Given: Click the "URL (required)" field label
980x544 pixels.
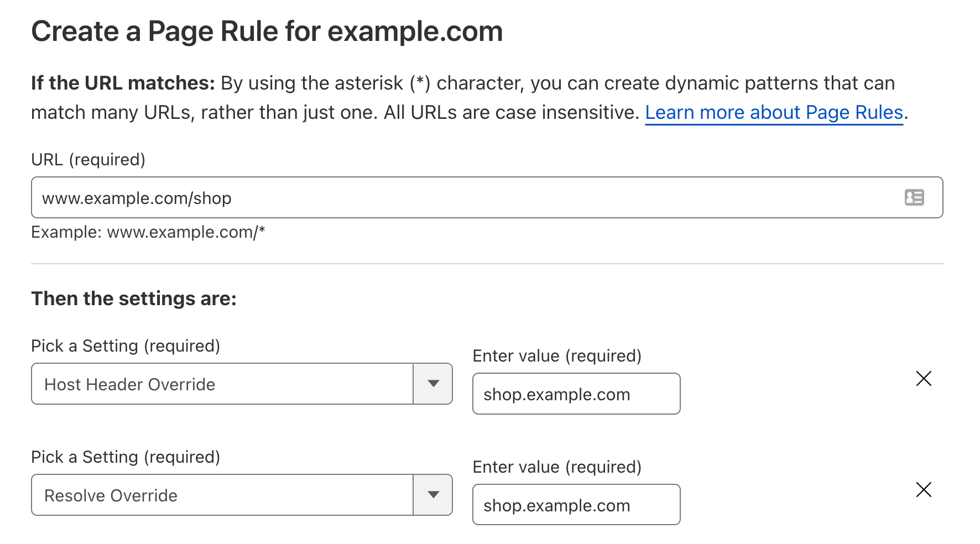Looking at the screenshot, I should 88,160.
